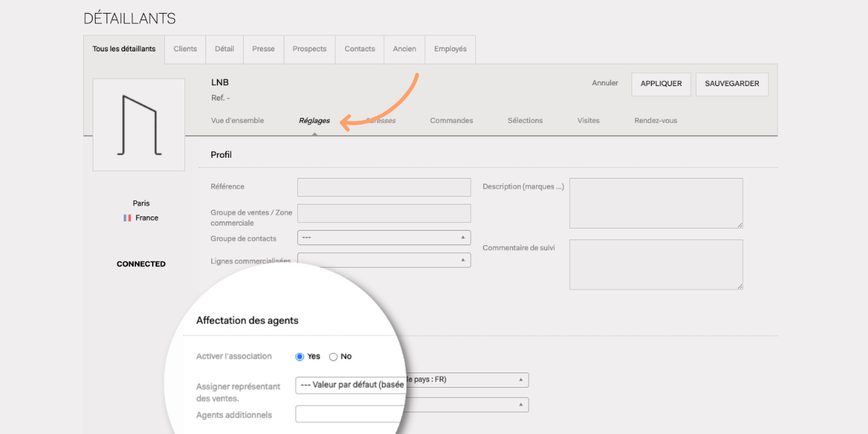
Task: Click the Description (marques) text area
Action: [656, 203]
